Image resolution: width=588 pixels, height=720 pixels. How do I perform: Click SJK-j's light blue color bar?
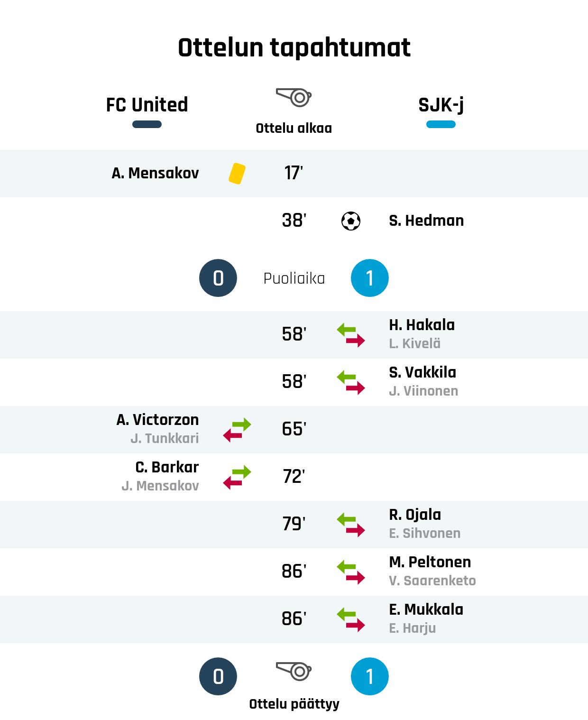(441, 125)
